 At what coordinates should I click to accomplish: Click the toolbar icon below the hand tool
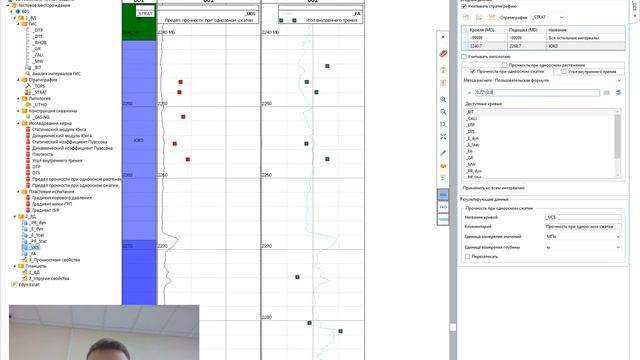click(x=443, y=178)
